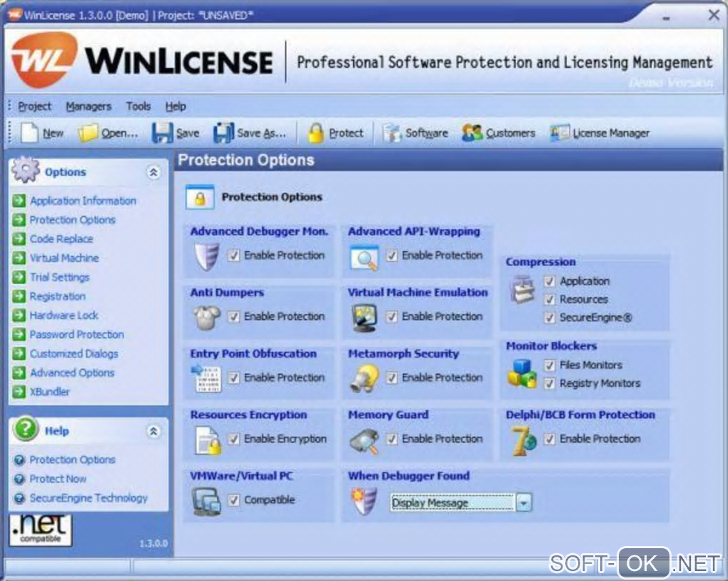Toggle Advanced Debugger Mon. Enable Protection

[x=234, y=256]
